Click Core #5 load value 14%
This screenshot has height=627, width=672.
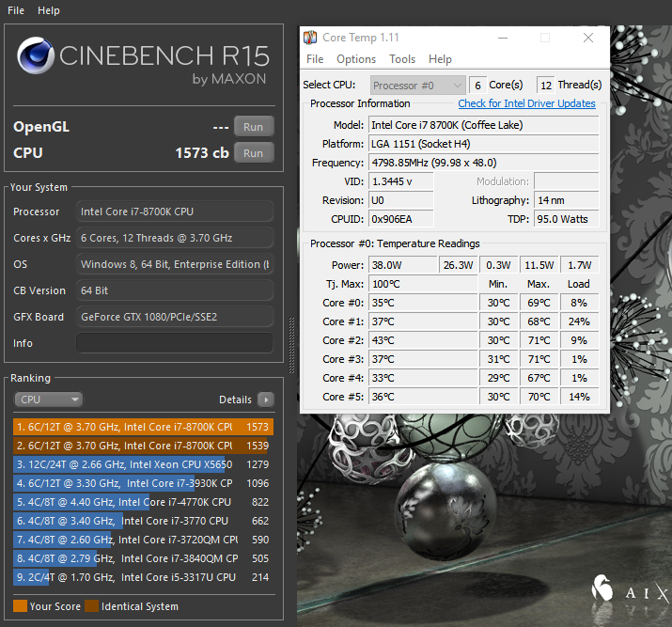pos(579,397)
